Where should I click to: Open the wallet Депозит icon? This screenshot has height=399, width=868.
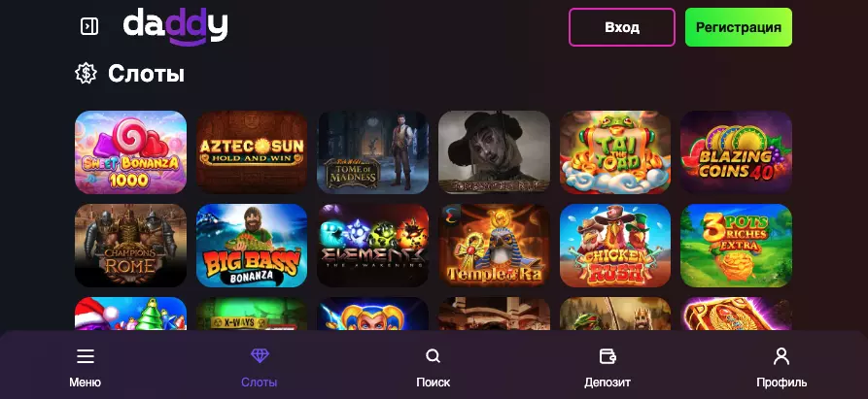608,356
